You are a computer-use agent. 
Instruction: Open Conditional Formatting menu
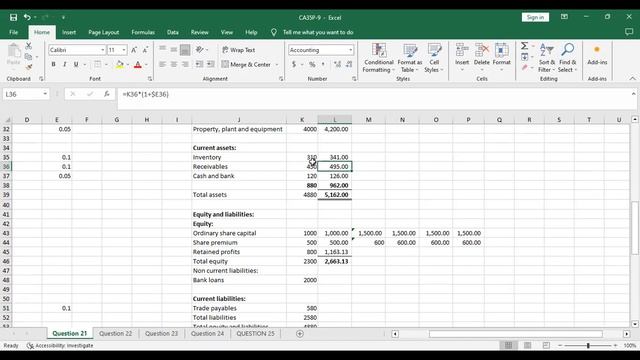pyautogui.click(x=379, y=58)
